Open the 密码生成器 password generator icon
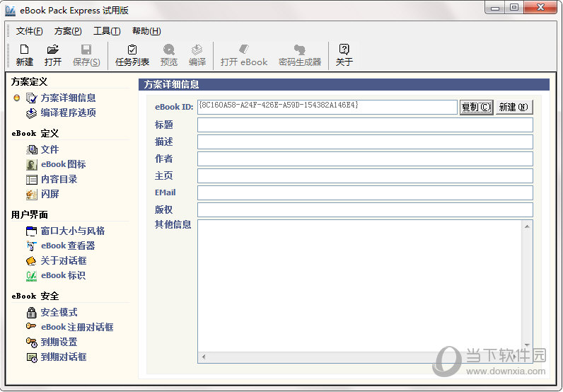This screenshot has width=563, height=392. coord(299,50)
